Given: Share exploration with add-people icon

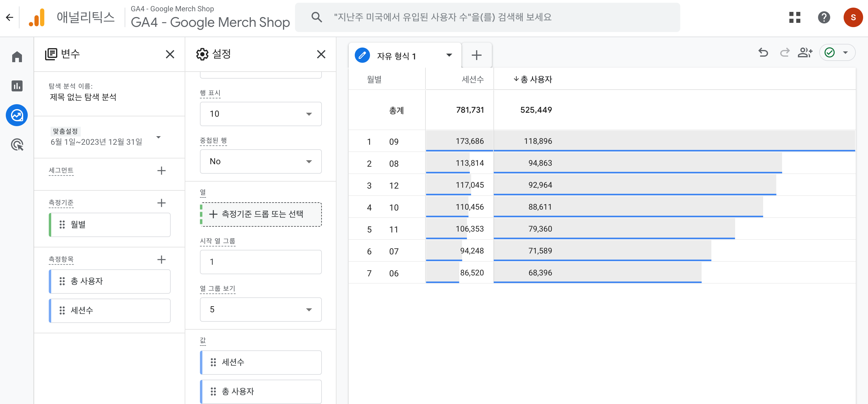Looking at the screenshot, I should (805, 53).
